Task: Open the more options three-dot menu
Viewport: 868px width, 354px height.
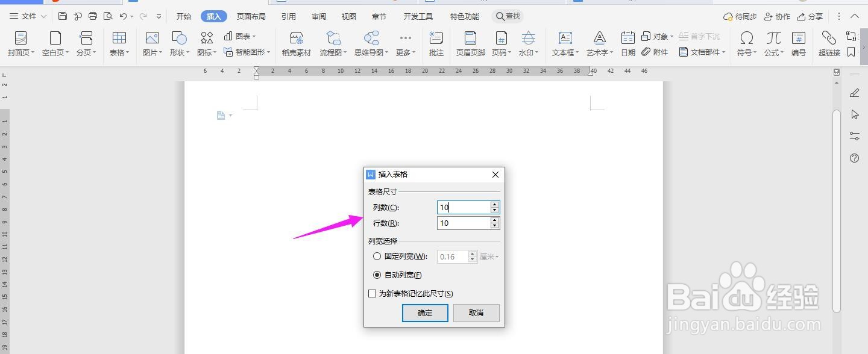Action: click(838, 16)
